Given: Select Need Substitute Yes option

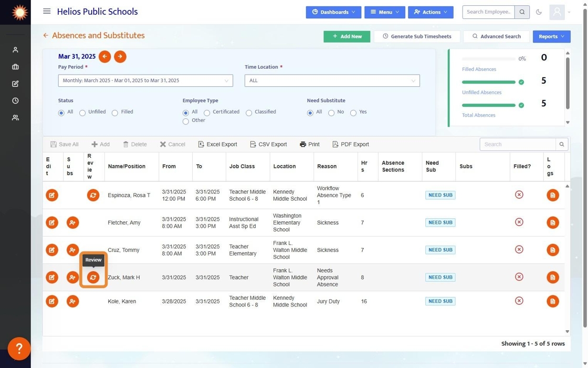Looking at the screenshot, I should [353, 113].
